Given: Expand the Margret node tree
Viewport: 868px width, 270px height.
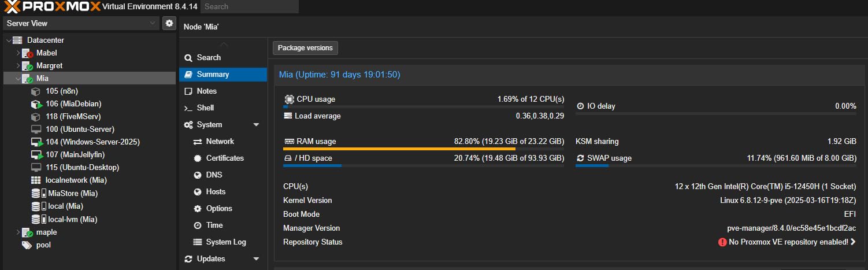Looking at the screenshot, I should click(x=18, y=66).
